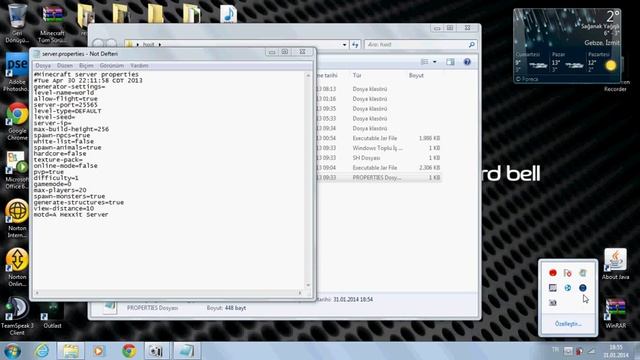Click Notepad vertical scrollbar down arrow
Image resolution: width=640 pixels, height=360 pixels.
coord(308,285)
